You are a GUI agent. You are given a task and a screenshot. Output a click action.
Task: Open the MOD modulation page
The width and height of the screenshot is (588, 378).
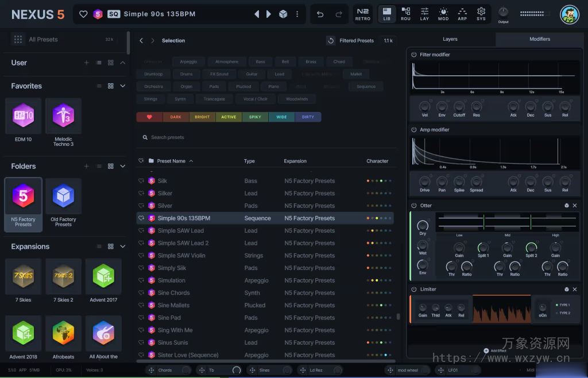tap(443, 14)
